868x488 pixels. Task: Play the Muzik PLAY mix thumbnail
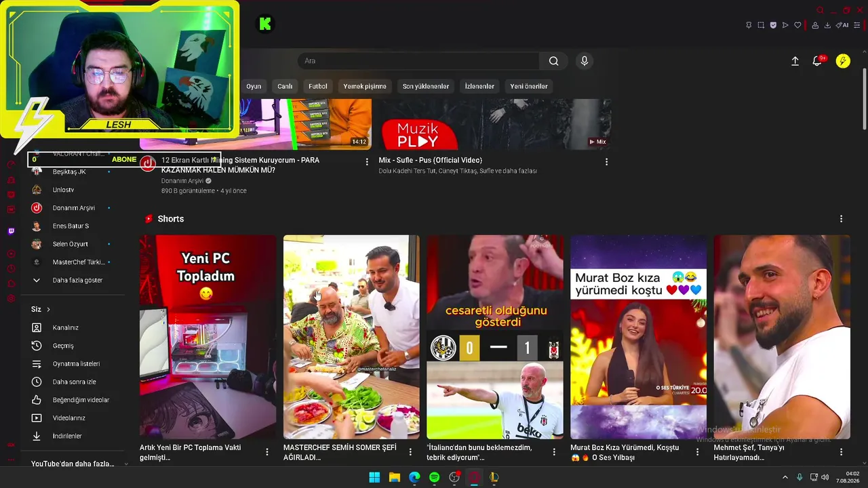[495, 125]
